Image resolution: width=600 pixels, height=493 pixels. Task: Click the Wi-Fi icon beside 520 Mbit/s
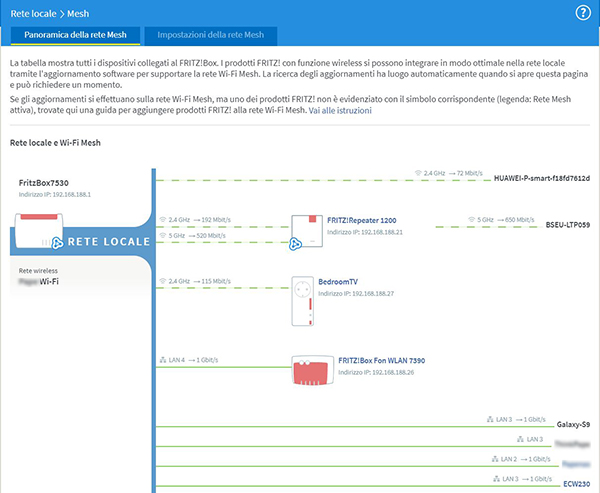163,235
